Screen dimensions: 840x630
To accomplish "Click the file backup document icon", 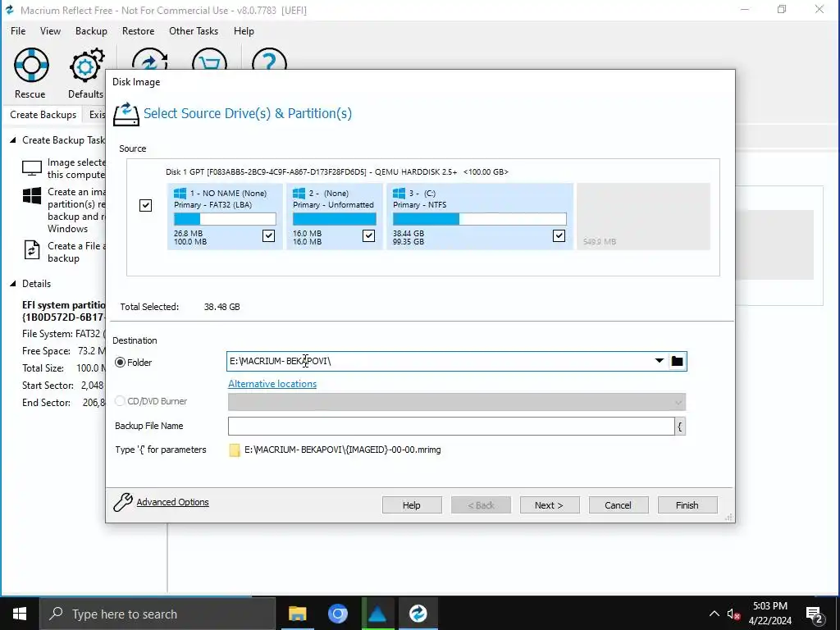I will (32, 251).
